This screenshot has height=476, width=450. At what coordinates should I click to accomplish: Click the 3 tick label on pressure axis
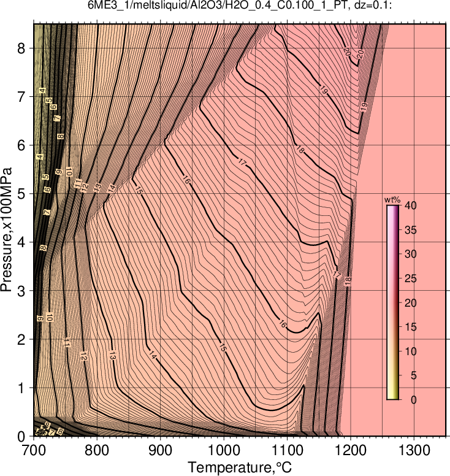[21, 291]
